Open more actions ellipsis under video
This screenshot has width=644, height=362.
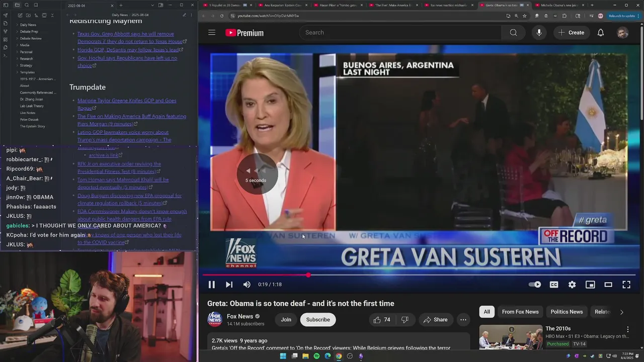[x=463, y=320]
